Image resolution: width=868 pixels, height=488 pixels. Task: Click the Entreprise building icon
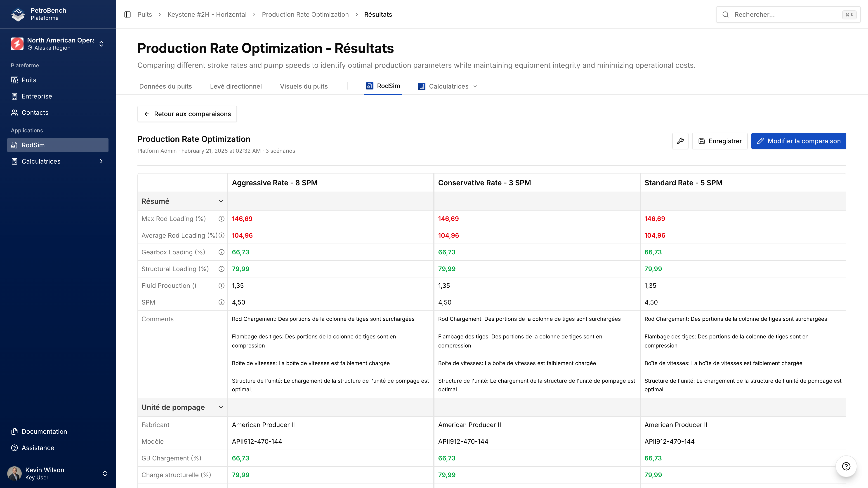tap(14, 96)
